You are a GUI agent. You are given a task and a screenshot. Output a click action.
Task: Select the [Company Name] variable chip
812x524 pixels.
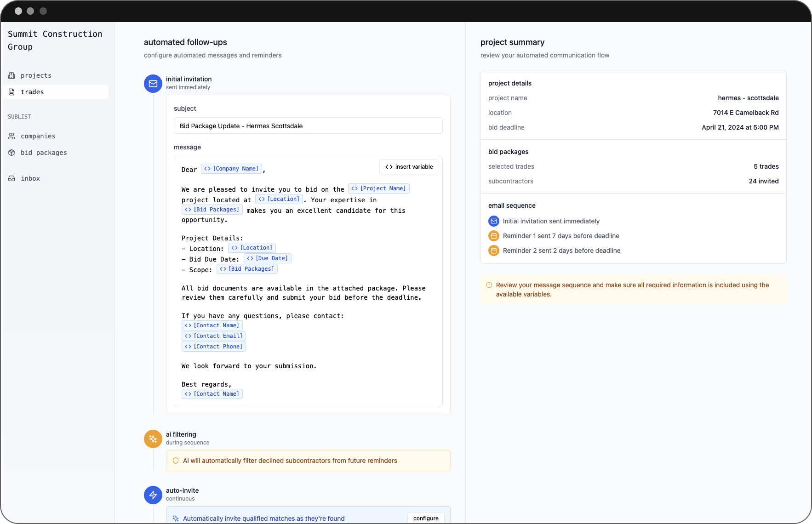pos(231,169)
